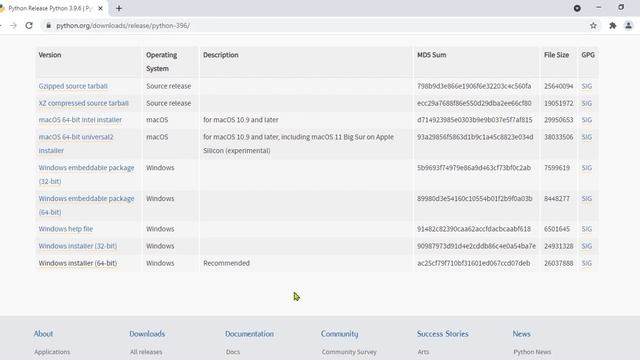
Task: Open the Extensions puzzle icon
Action: point(613,25)
